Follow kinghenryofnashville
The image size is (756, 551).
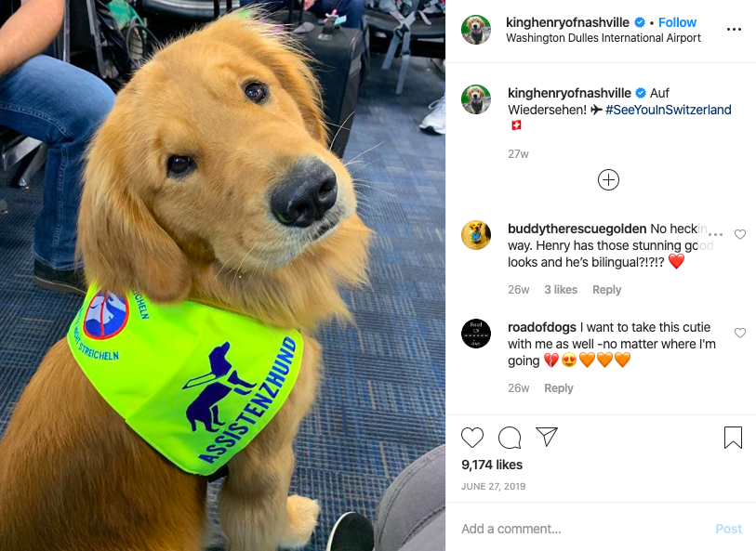click(677, 22)
